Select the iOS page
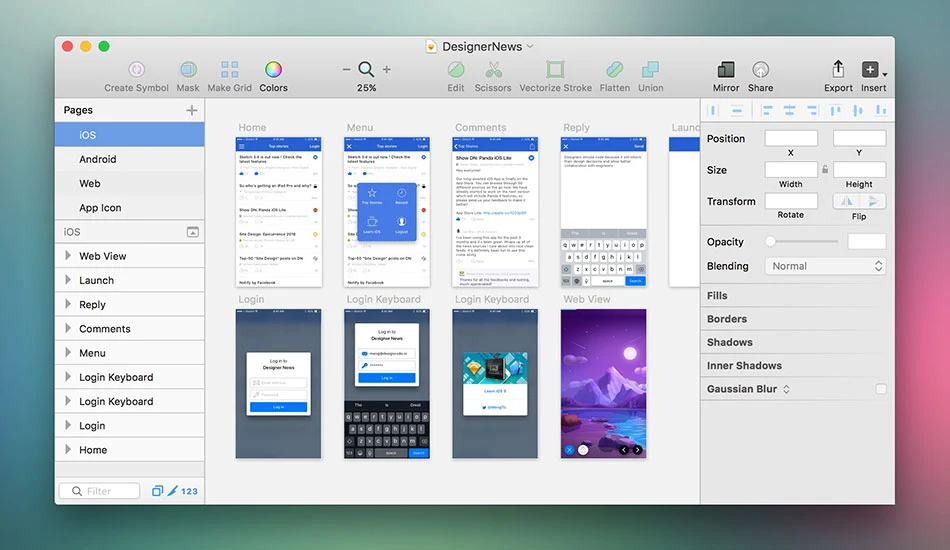The image size is (950, 550). [x=130, y=134]
